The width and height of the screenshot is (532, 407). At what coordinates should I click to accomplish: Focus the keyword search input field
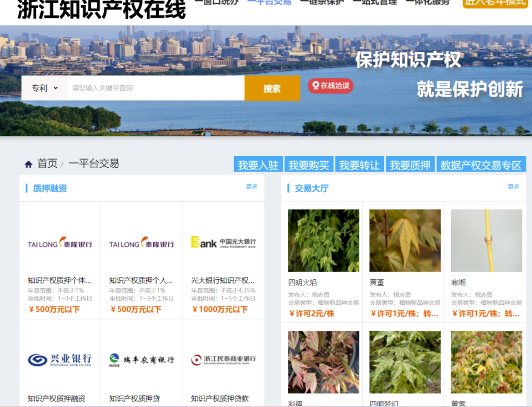point(156,88)
